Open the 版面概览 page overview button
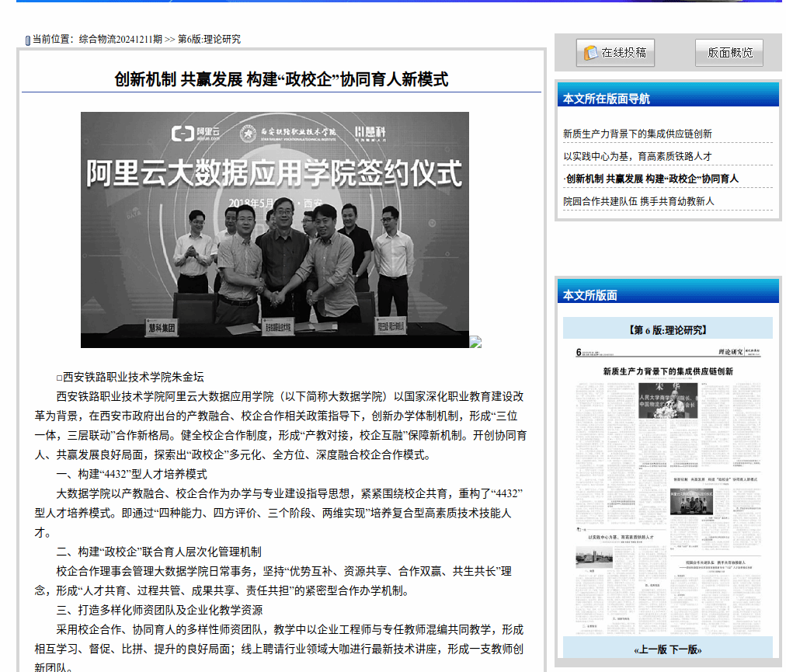Screen dimensions: 786x672 [729, 52]
